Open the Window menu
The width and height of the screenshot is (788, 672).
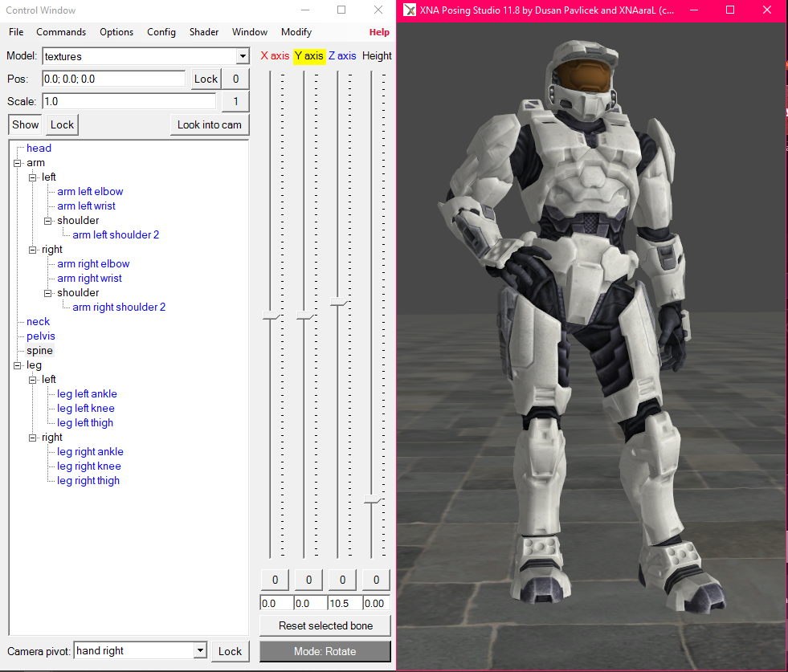click(249, 32)
